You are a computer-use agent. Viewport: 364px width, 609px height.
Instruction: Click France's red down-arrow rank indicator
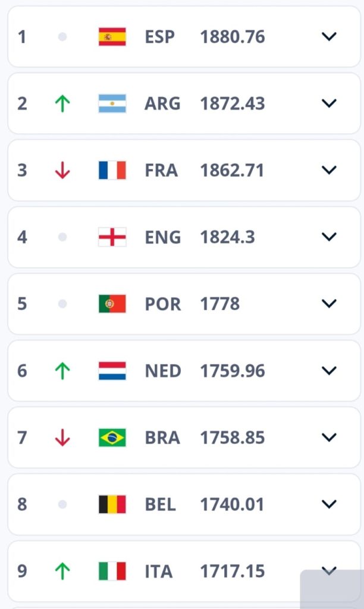pos(62,170)
